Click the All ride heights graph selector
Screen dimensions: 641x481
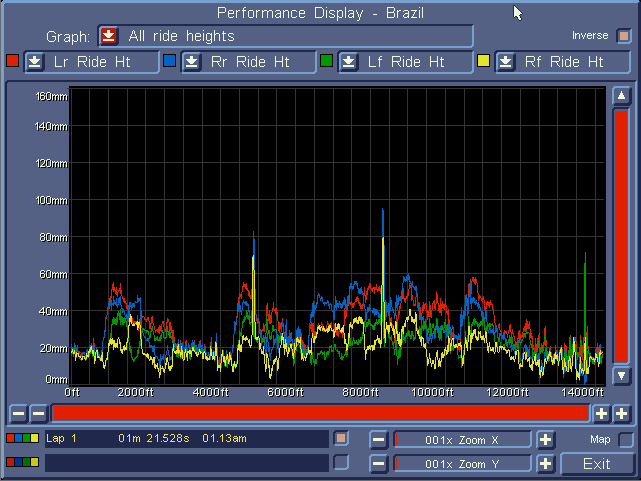285,36
